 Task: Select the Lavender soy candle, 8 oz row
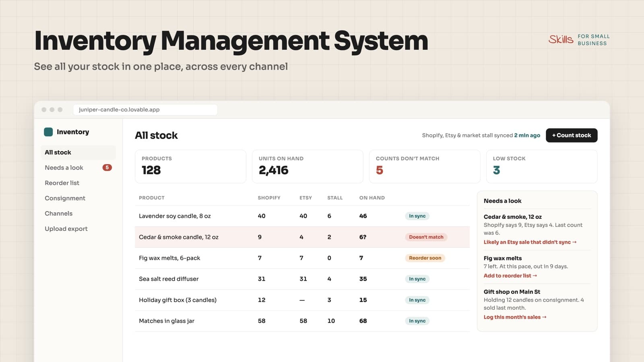click(302, 216)
